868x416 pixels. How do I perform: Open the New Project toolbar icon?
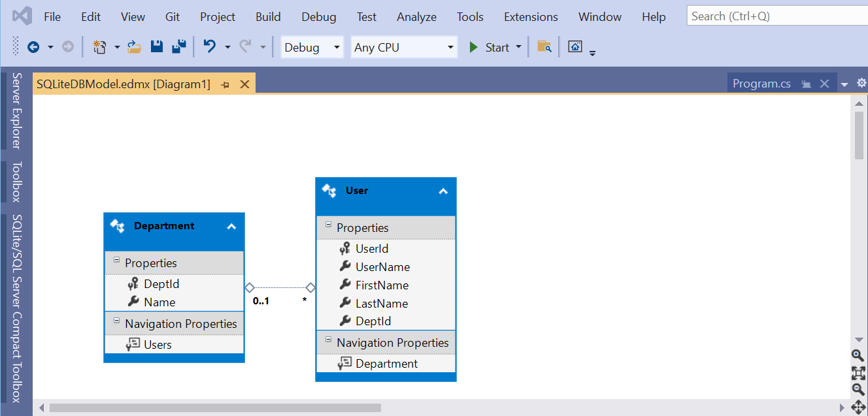click(99, 46)
